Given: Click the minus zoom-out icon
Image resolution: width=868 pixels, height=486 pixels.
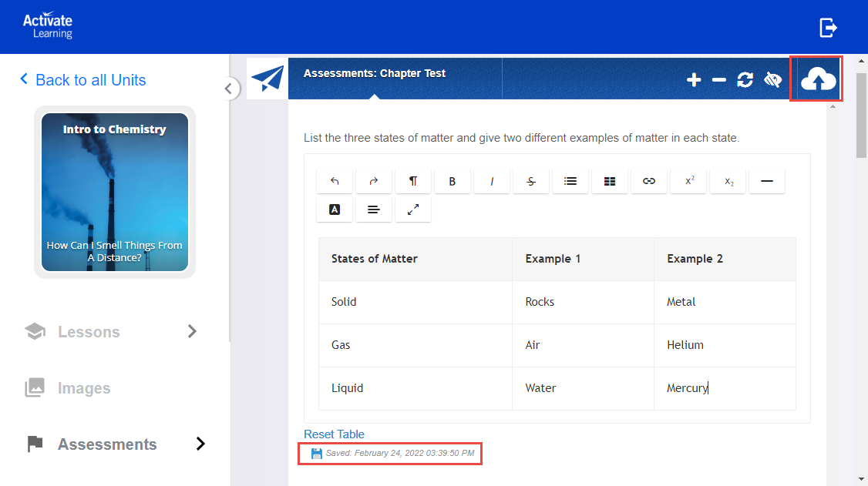Looking at the screenshot, I should (719, 80).
